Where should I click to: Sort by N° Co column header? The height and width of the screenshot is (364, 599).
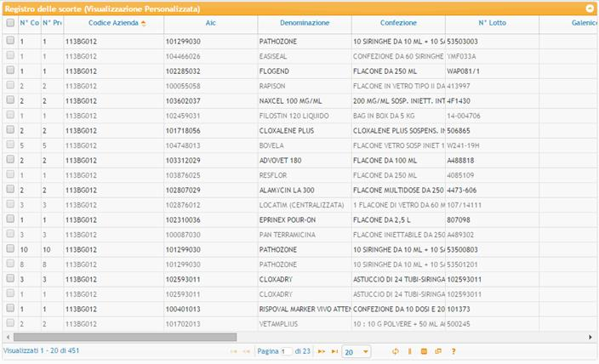pos(30,23)
